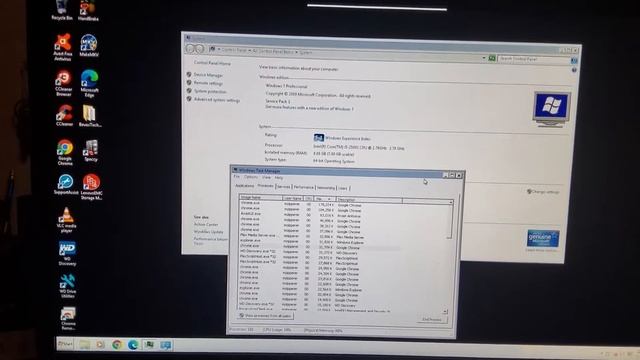This screenshot has width=640, height=360.
Task: Open WD Drive Utilities desktop shortcut
Action: point(67,286)
